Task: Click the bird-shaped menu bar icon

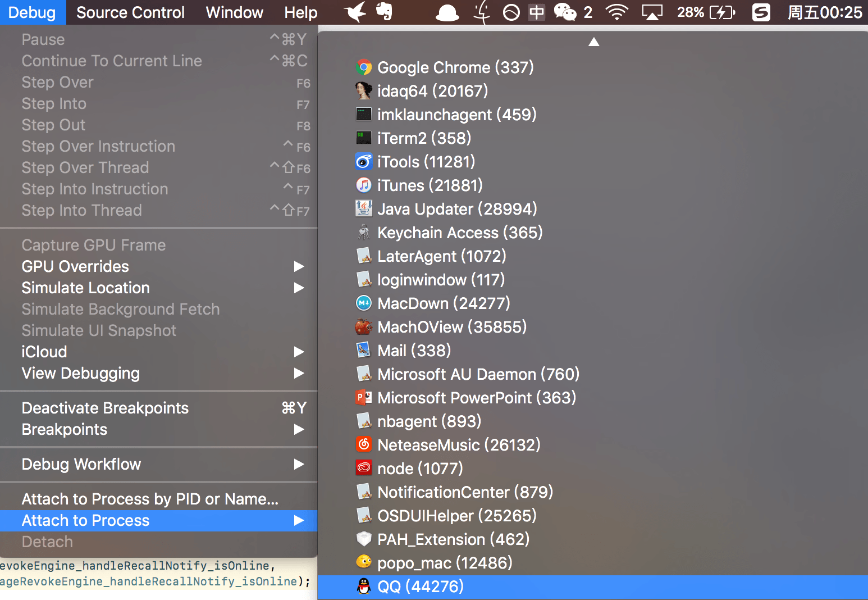Action: pos(355,12)
